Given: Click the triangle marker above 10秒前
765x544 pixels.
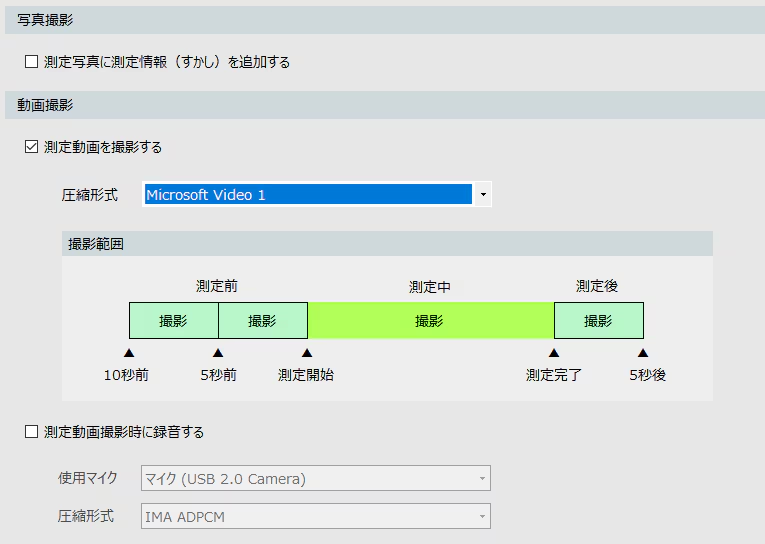Looking at the screenshot, I should pos(128,353).
